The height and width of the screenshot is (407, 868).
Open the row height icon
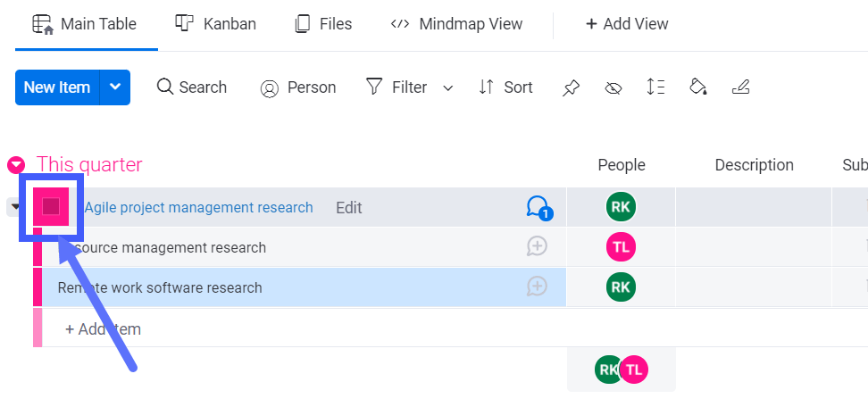coord(655,87)
